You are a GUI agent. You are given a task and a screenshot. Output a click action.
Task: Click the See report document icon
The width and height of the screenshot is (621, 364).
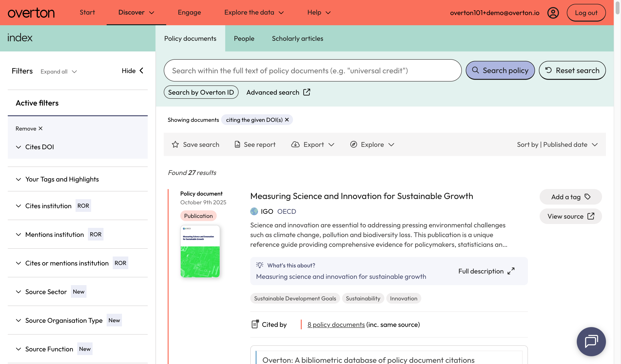(237, 144)
